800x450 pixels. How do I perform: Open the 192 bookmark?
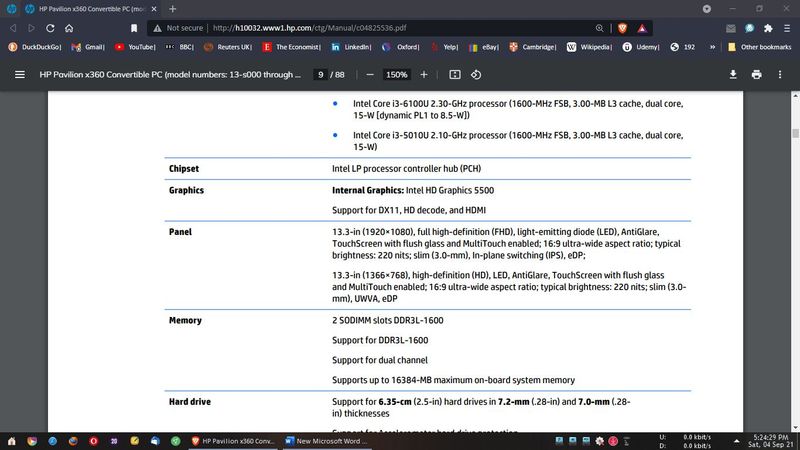683,47
